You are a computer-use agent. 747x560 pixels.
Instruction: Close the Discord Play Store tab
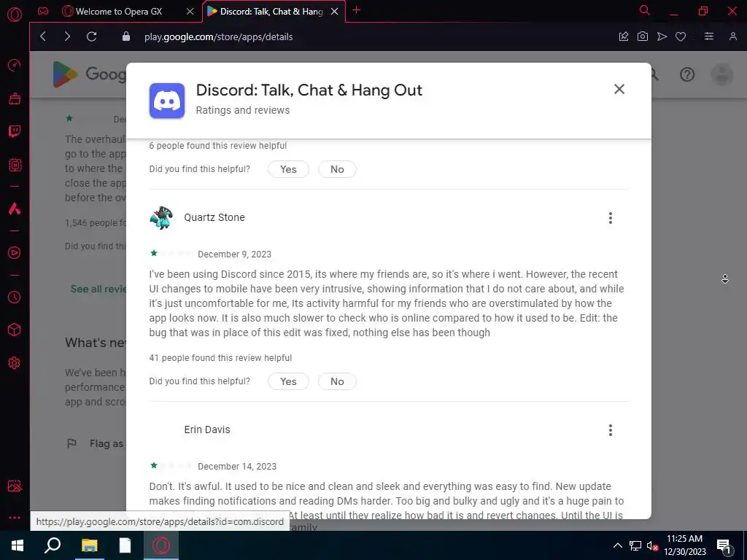click(334, 12)
